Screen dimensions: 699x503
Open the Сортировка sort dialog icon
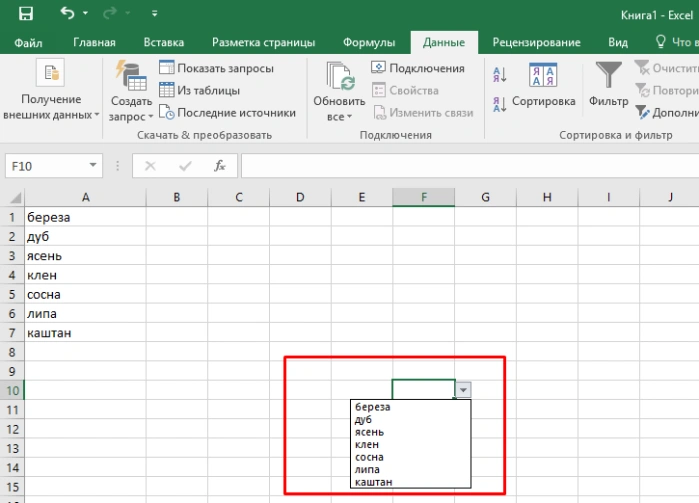tap(543, 74)
